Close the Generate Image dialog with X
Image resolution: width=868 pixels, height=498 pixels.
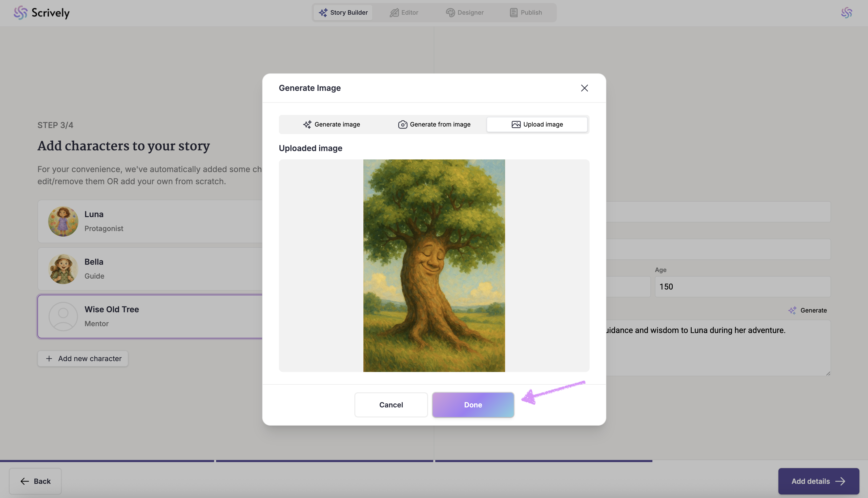(x=584, y=88)
